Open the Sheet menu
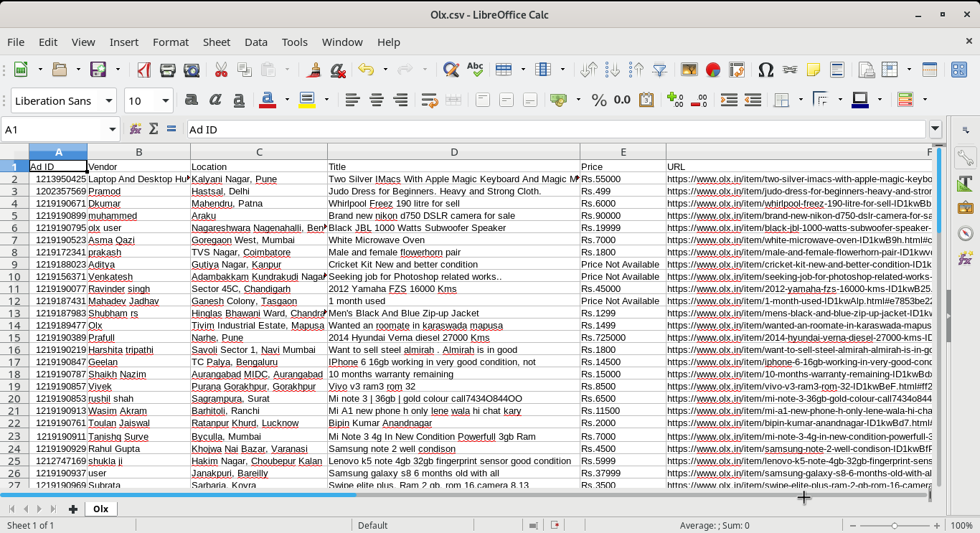Image resolution: width=980 pixels, height=533 pixels. coord(217,42)
